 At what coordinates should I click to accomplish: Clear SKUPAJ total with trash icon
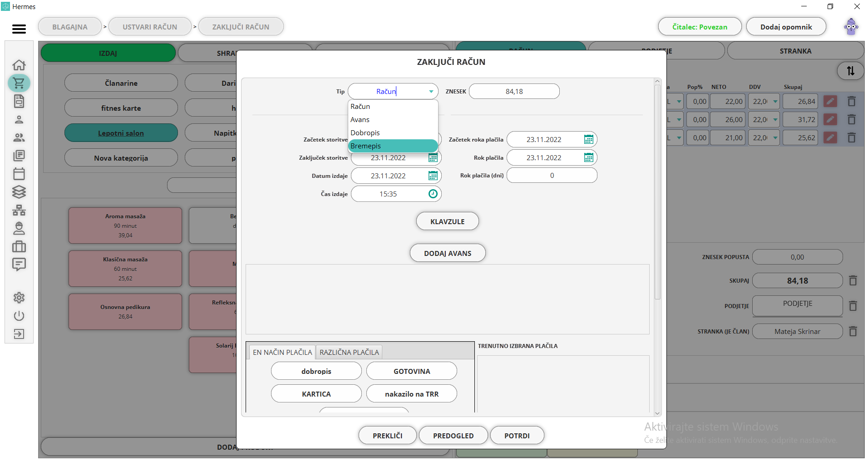pos(853,281)
